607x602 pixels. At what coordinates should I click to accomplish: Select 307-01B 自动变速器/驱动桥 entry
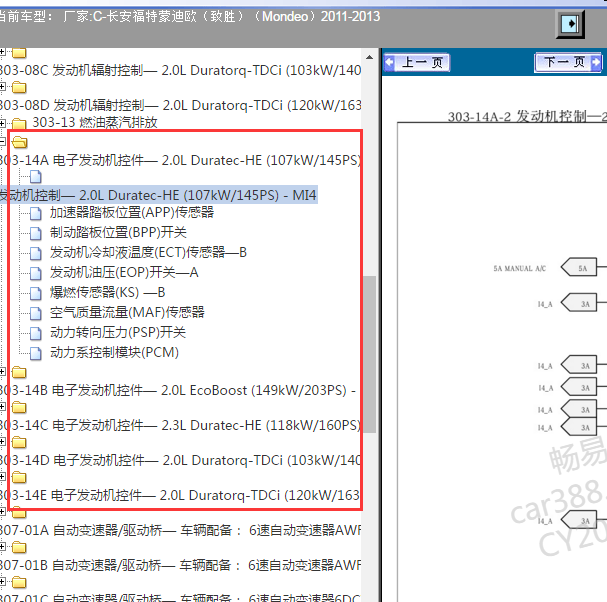pos(180,565)
